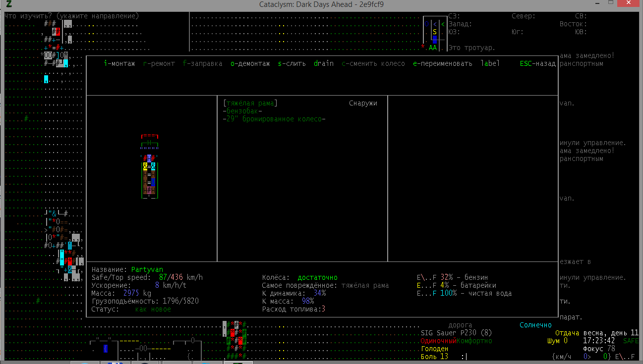Click the бензин 32% fuel gauge

click(x=453, y=277)
